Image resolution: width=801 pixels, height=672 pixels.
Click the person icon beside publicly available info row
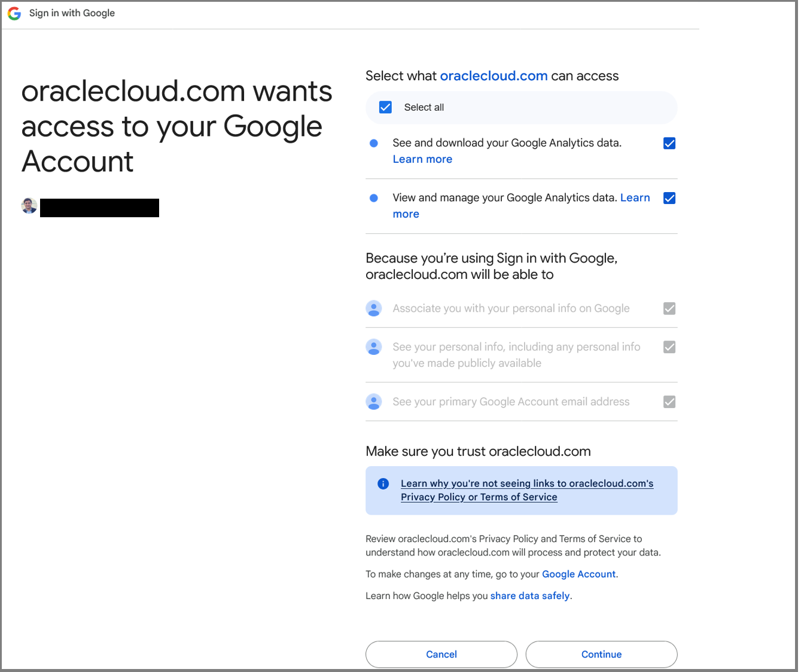[374, 347]
